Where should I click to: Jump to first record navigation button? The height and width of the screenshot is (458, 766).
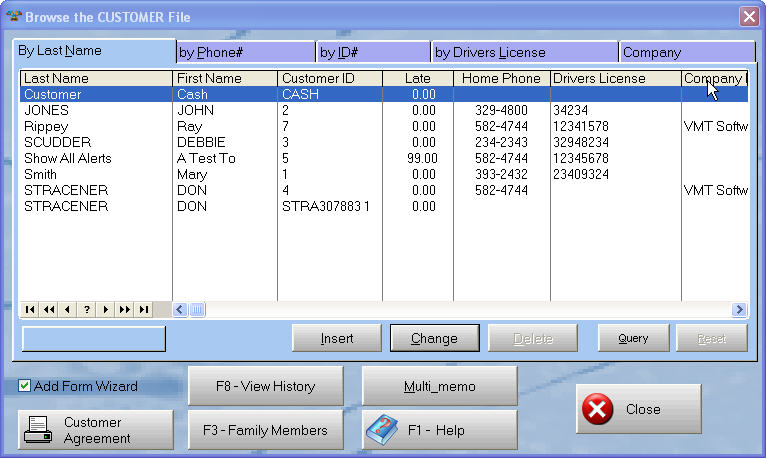click(x=30, y=310)
